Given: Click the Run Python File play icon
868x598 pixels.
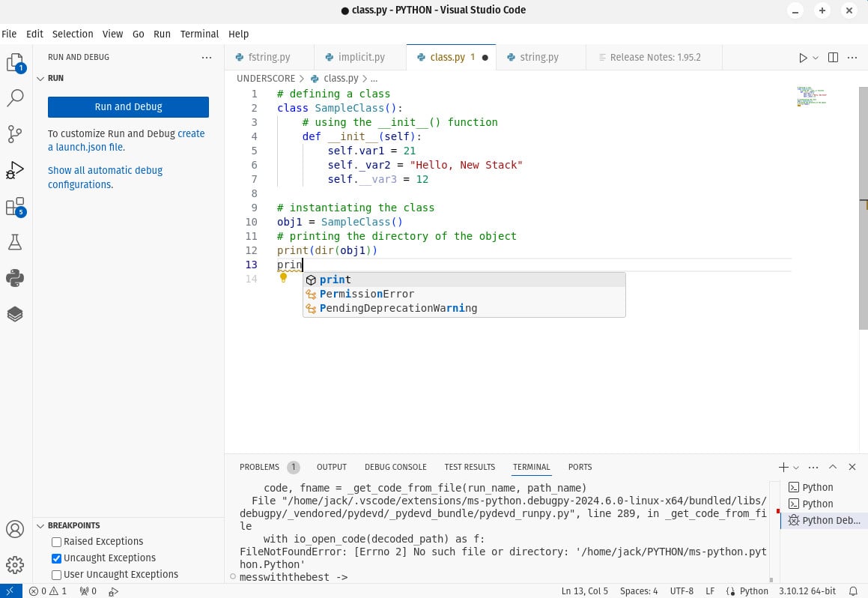Looking at the screenshot, I should (803, 58).
